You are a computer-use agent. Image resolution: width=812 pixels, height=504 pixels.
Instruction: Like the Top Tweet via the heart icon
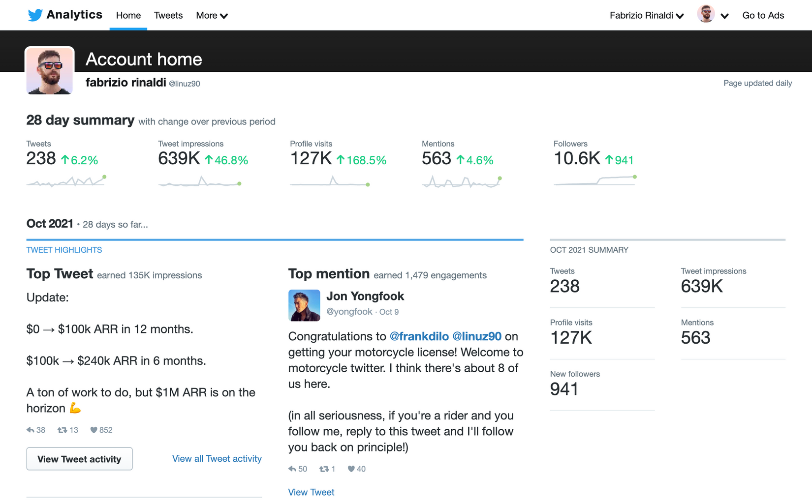94,430
